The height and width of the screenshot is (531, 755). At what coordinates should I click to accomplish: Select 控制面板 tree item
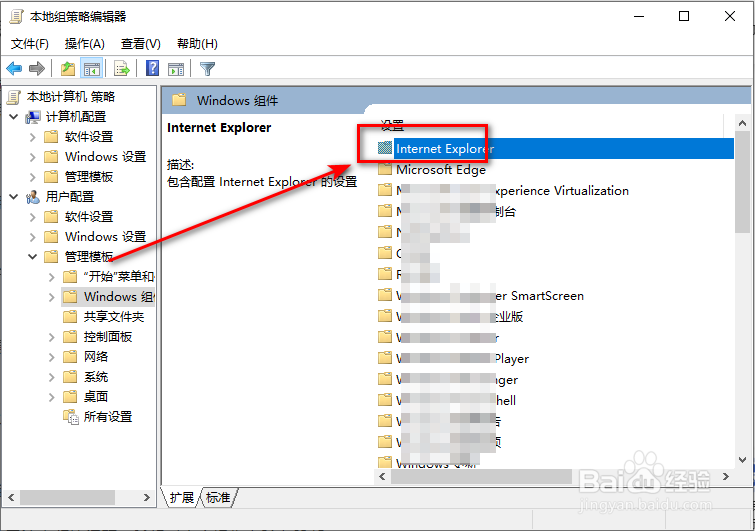pyautogui.click(x=108, y=337)
